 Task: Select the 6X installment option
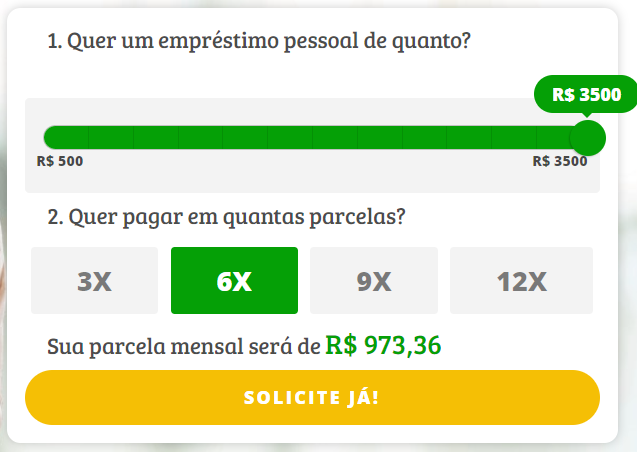[234, 281]
